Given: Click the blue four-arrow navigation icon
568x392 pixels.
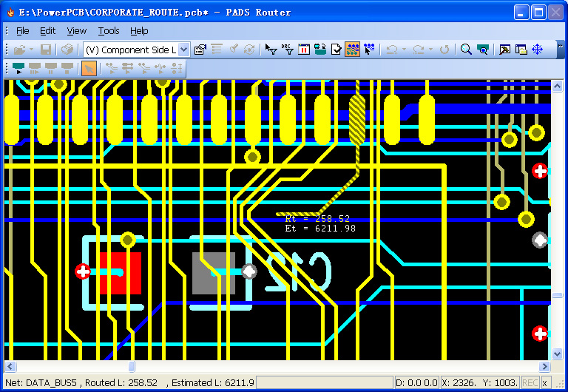Looking at the screenshot, I should point(538,50).
